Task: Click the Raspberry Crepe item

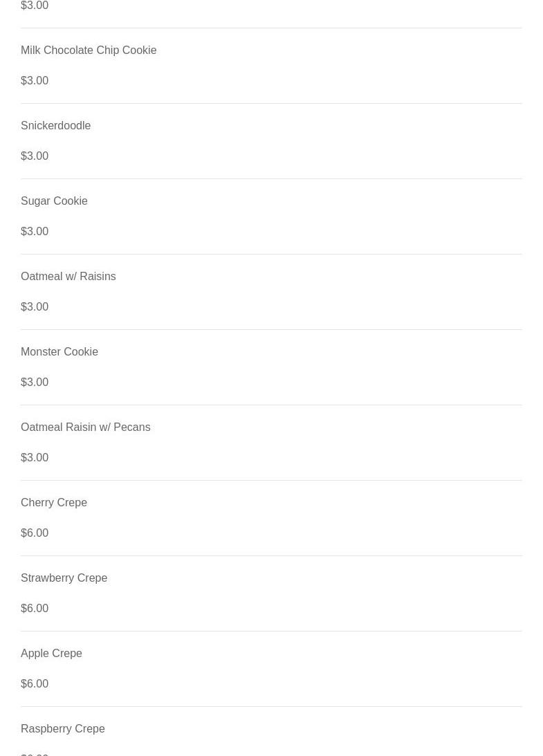Action: 62,729
